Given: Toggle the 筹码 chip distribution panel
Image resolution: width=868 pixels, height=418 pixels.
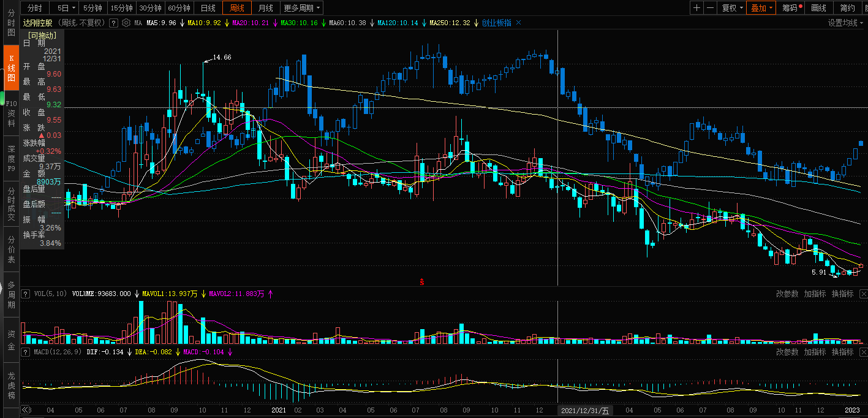Looking at the screenshot, I should click(x=791, y=8).
